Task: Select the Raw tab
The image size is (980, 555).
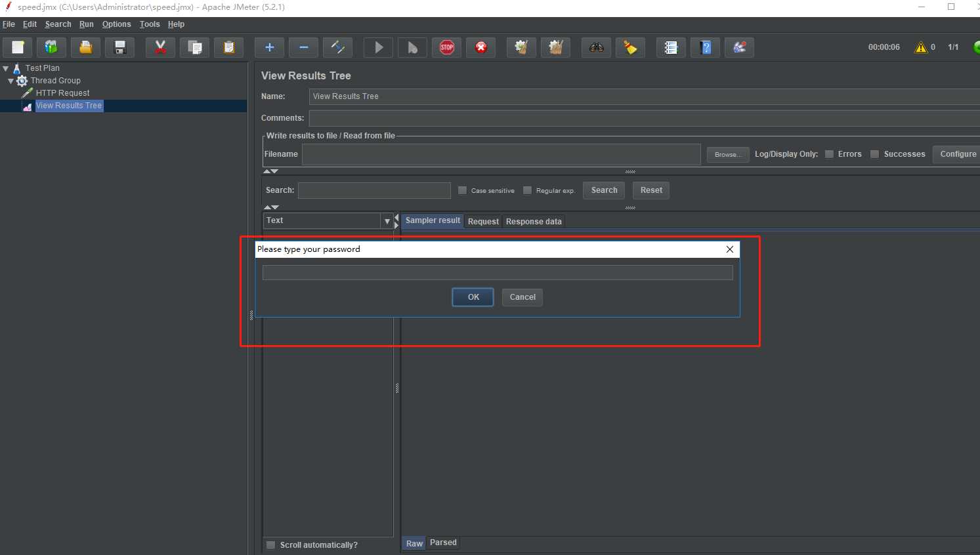Action: coord(414,543)
